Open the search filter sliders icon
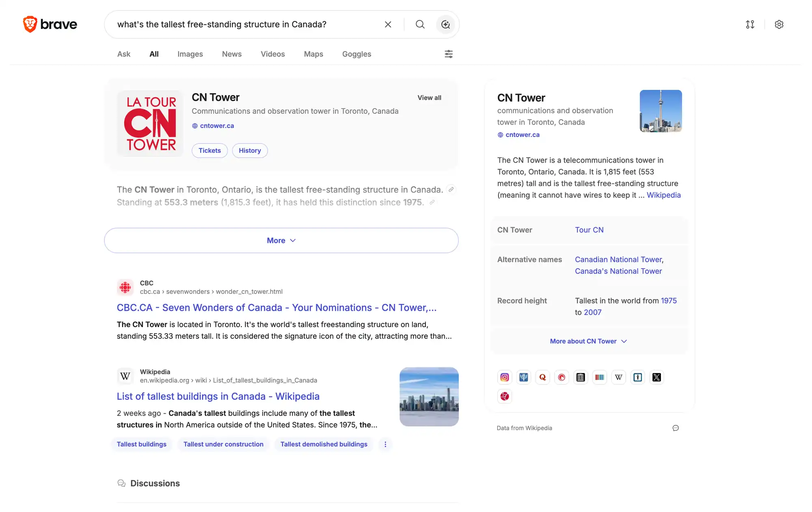The width and height of the screenshot is (812, 512). 449,54
